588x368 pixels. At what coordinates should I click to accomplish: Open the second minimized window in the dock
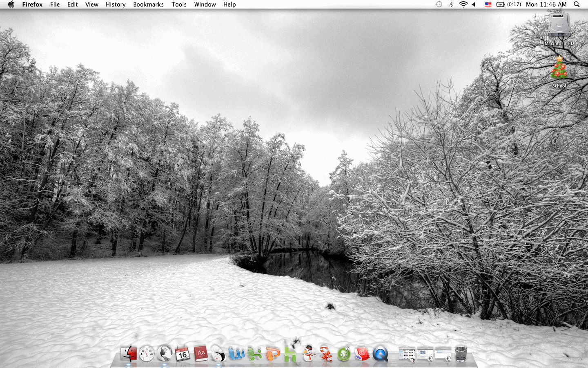[x=425, y=355]
